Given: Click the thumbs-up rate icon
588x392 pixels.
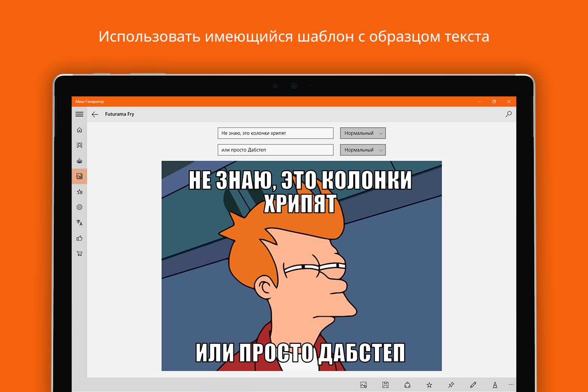Looking at the screenshot, I should pos(79,238).
